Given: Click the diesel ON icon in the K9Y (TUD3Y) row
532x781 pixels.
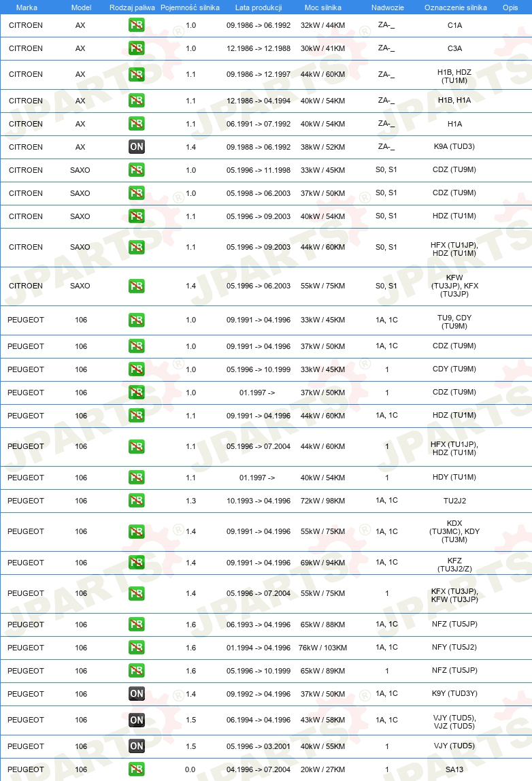Looking at the screenshot, I should tap(137, 694).
